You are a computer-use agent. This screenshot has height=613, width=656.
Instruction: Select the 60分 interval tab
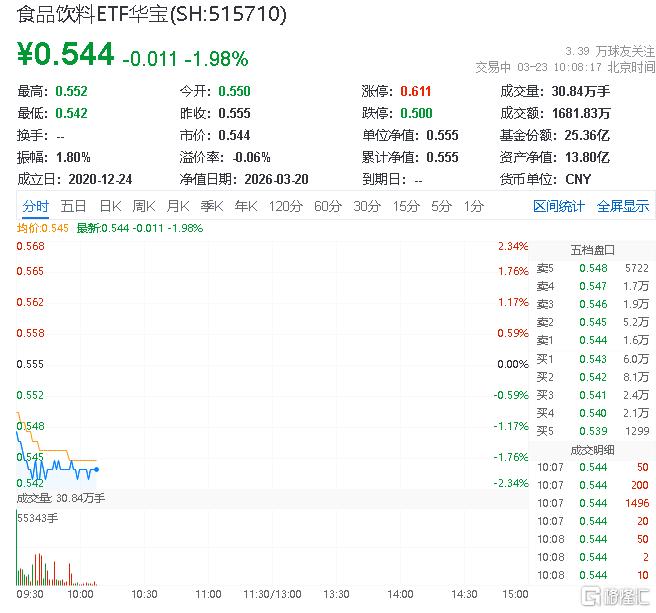coord(328,206)
